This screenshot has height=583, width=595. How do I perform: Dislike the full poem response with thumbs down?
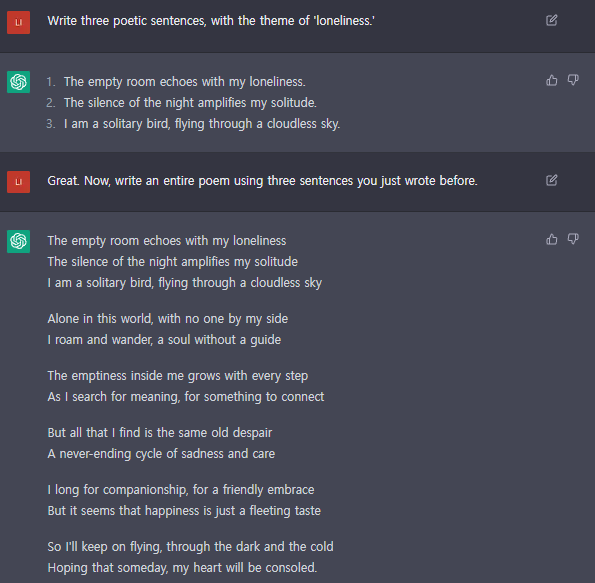click(573, 239)
